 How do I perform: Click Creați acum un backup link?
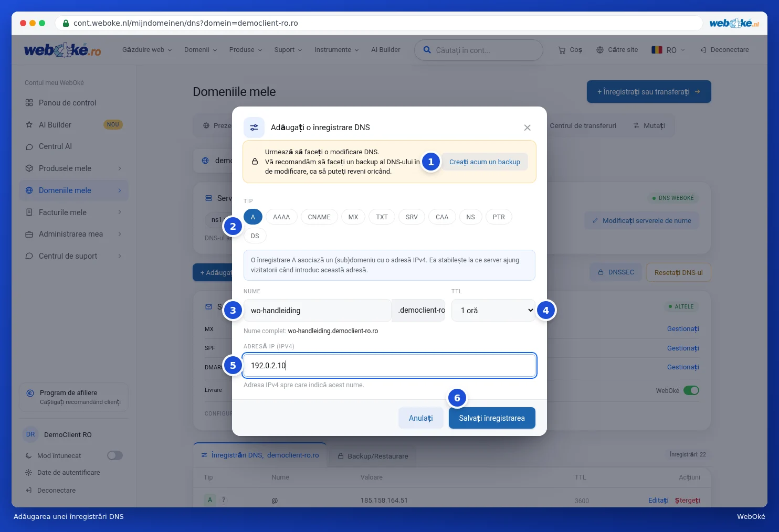(485, 162)
